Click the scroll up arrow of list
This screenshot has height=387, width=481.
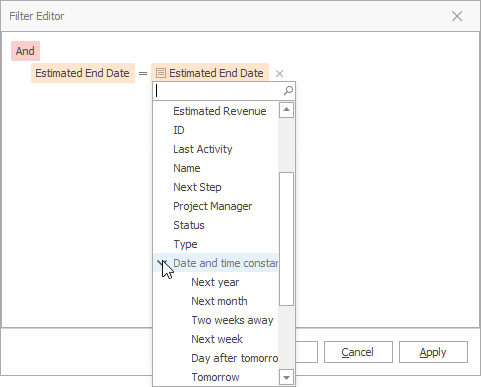(x=286, y=110)
